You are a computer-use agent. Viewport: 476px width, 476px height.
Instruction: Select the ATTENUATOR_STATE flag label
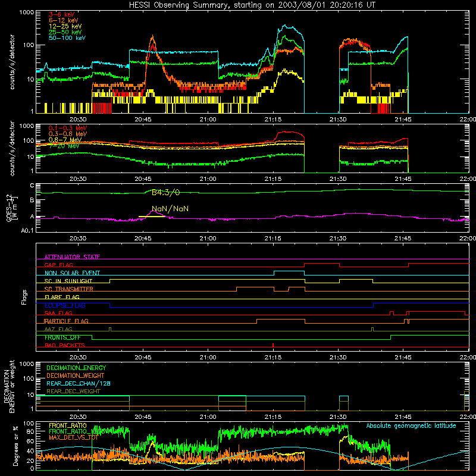pyautogui.click(x=72, y=257)
